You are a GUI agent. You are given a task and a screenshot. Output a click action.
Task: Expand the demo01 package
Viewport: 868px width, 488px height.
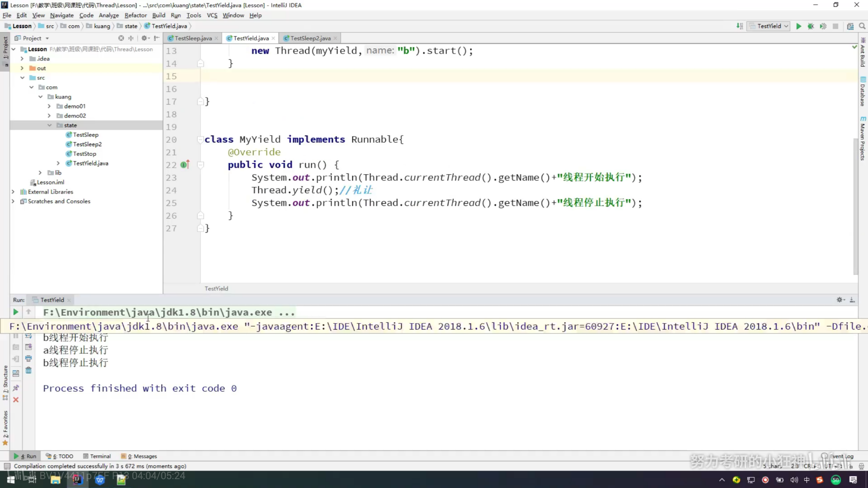tap(49, 106)
